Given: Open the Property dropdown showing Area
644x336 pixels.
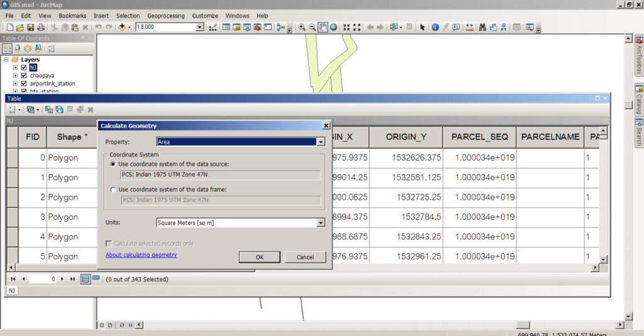Looking at the screenshot, I should (320, 142).
